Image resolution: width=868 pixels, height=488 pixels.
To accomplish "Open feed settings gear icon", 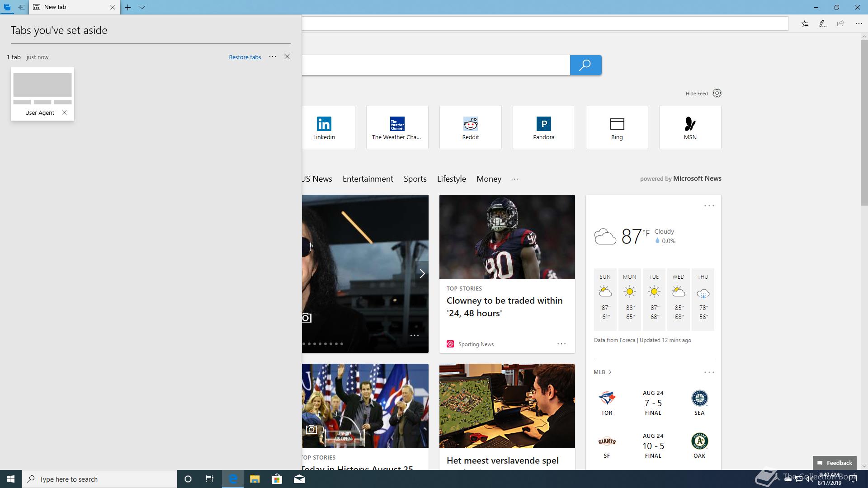I will (x=717, y=93).
